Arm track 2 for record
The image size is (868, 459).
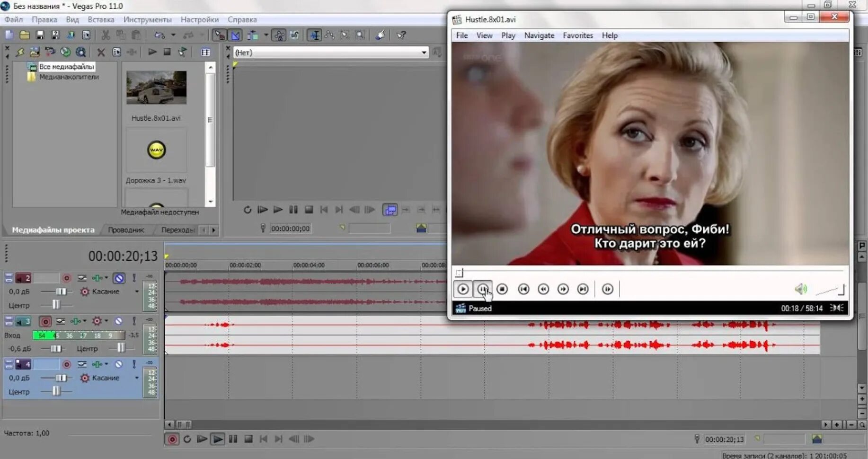pyautogui.click(x=66, y=278)
